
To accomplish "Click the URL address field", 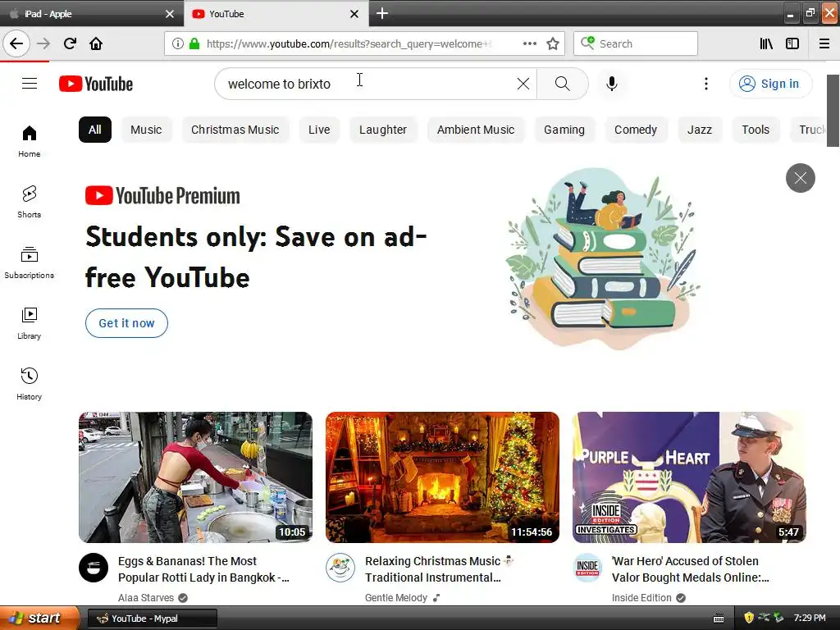I will click(x=348, y=44).
